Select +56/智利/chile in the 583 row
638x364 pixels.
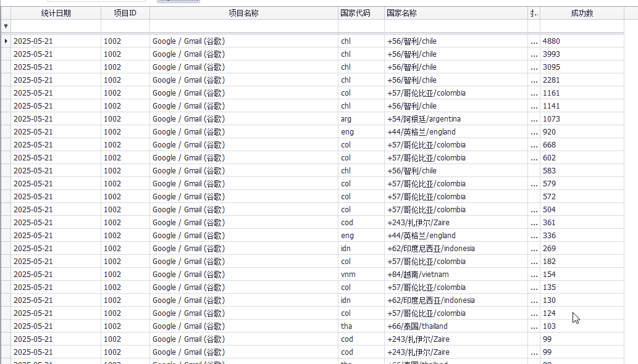tap(456, 171)
